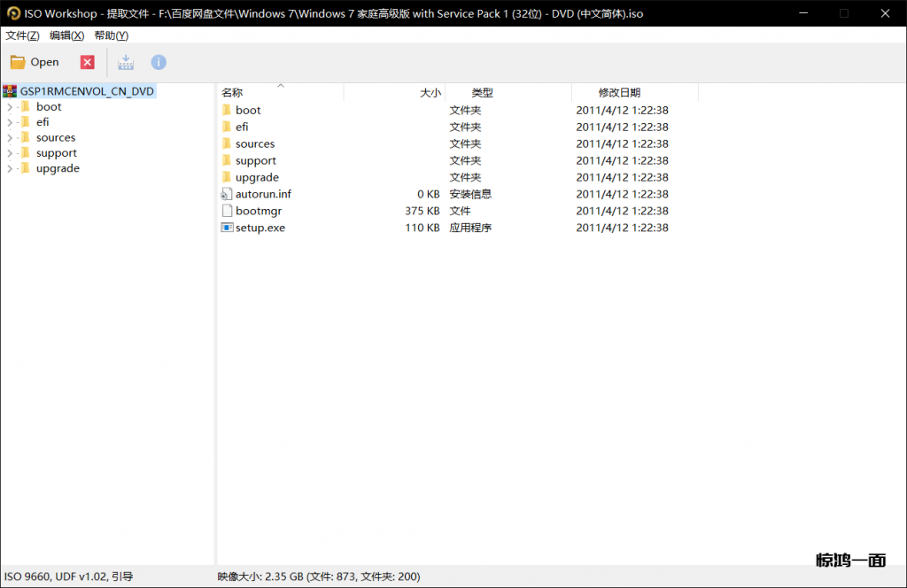Click the blue info toolbar icon
Image resolution: width=907 pixels, height=588 pixels.
(x=159, y=62)
